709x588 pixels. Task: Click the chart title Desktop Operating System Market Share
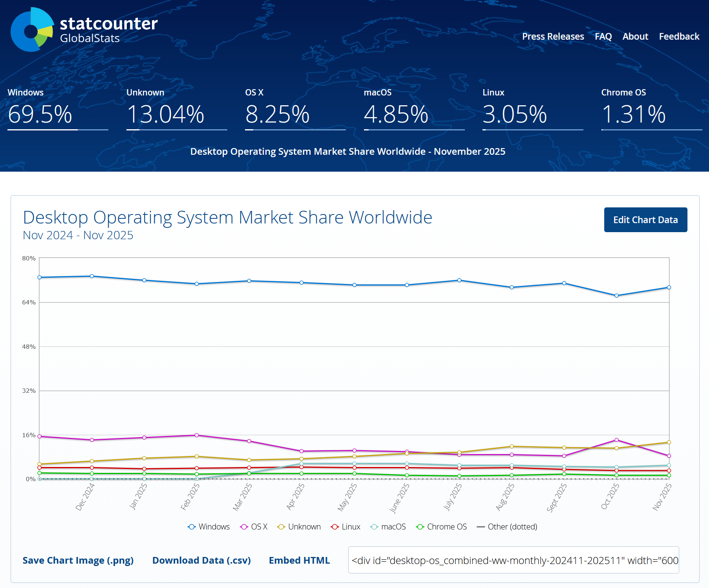[x=228, y=217]
